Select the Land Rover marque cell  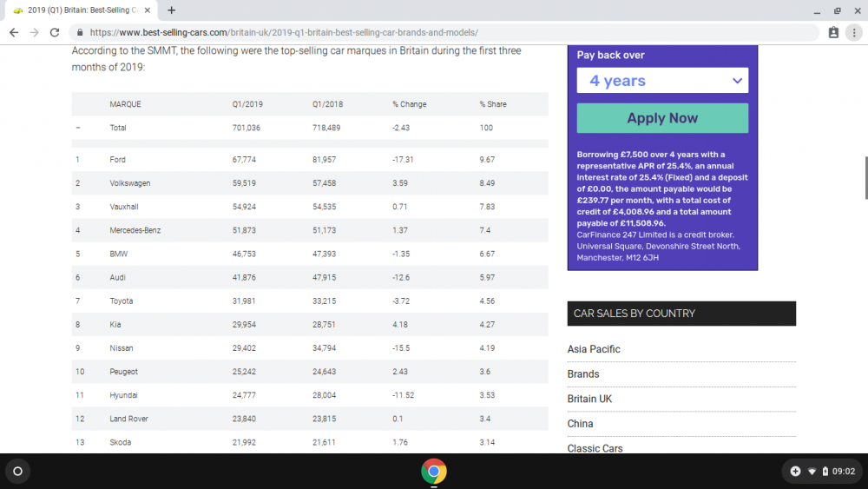(129, 420)
